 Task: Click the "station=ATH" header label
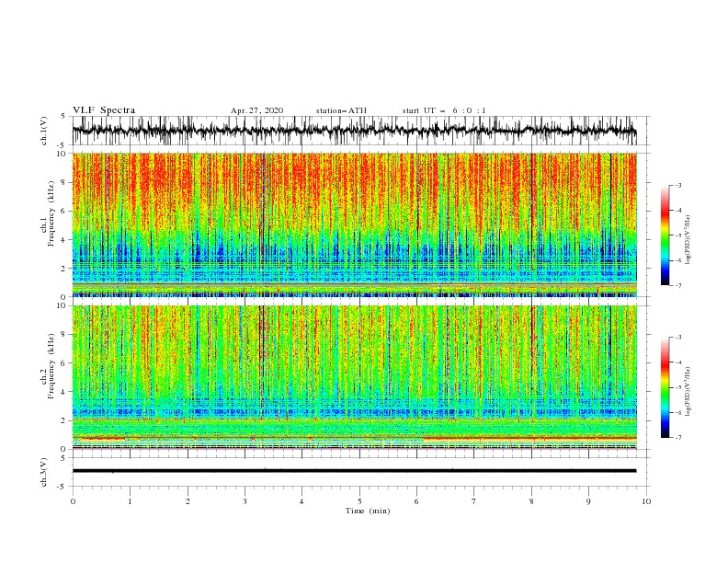[341, 110]
